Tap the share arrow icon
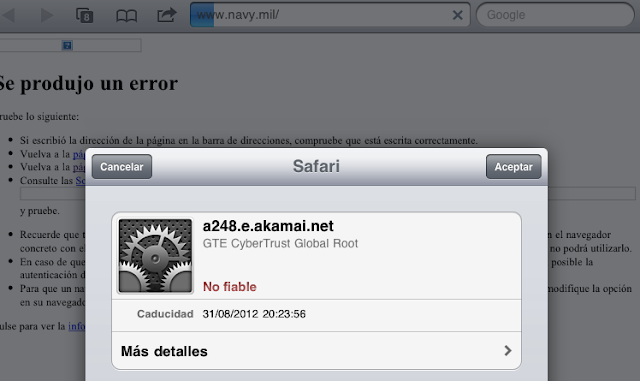The image size is (640, 381). click(167, 15)
